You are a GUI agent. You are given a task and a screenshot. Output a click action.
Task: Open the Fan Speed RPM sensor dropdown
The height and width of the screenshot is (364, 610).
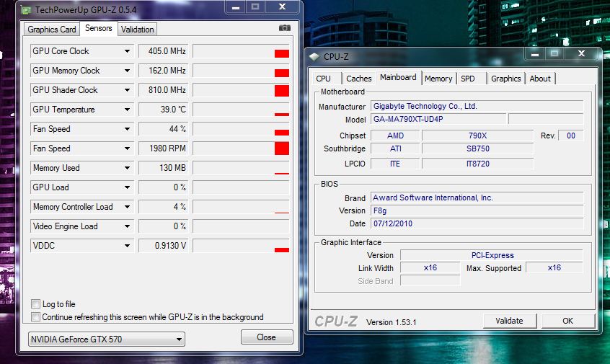tap(127, 148)
